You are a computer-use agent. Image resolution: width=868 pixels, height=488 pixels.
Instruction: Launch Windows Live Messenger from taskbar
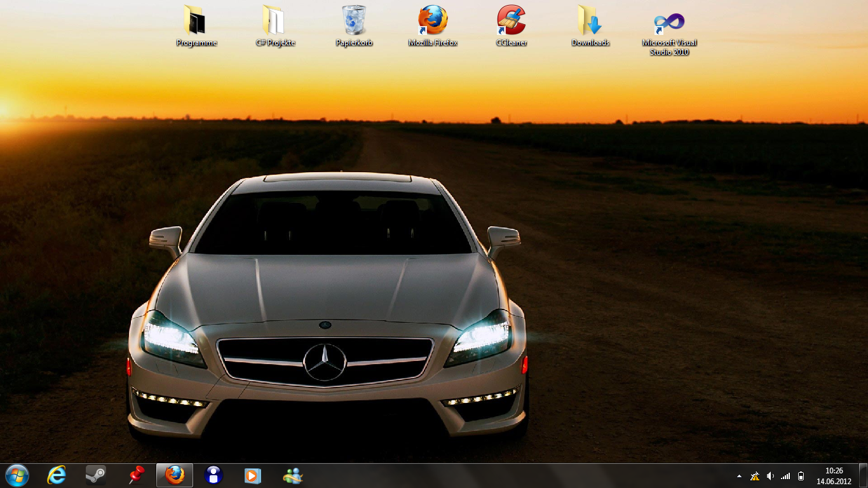click(293, 475)
